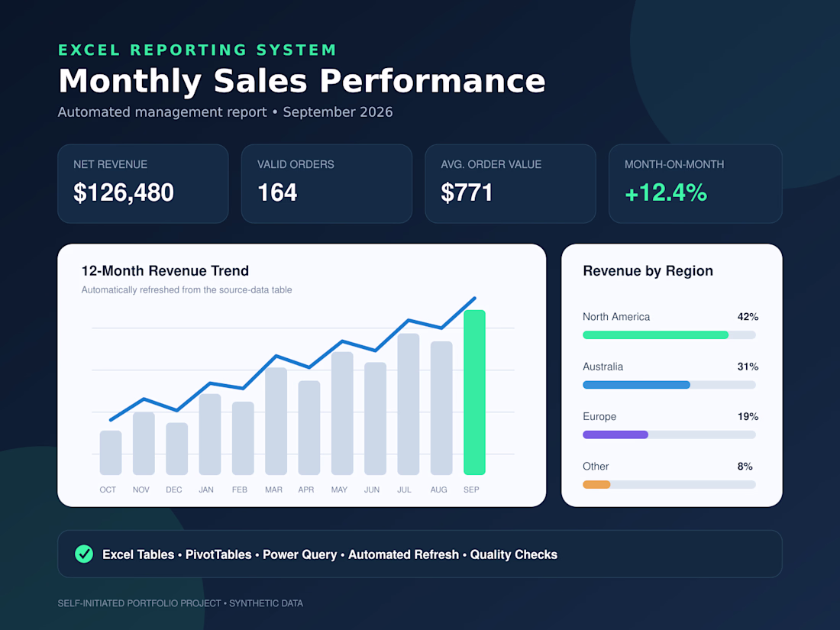
Task: Click the Excel Reporting System label
Action: click(197, 50)
